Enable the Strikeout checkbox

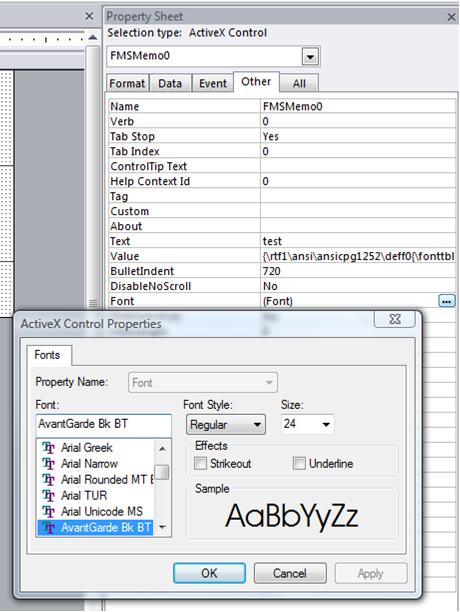(x=200, y=463)
